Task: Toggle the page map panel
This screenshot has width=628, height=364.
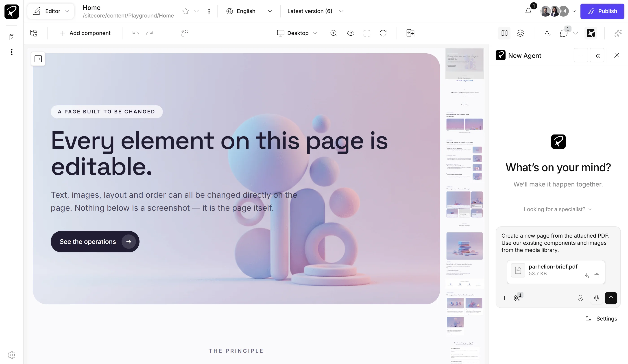Action: [x=504, y=33]
